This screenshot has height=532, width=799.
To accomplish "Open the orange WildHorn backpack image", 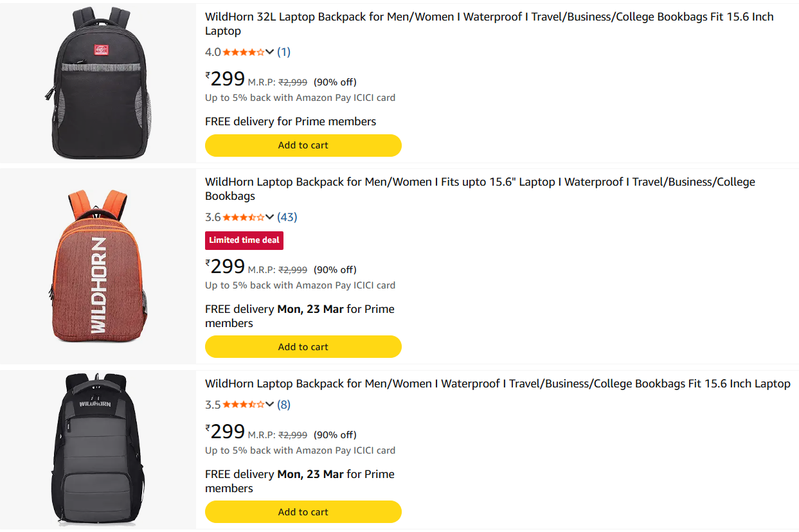I will tap(98, 266).
